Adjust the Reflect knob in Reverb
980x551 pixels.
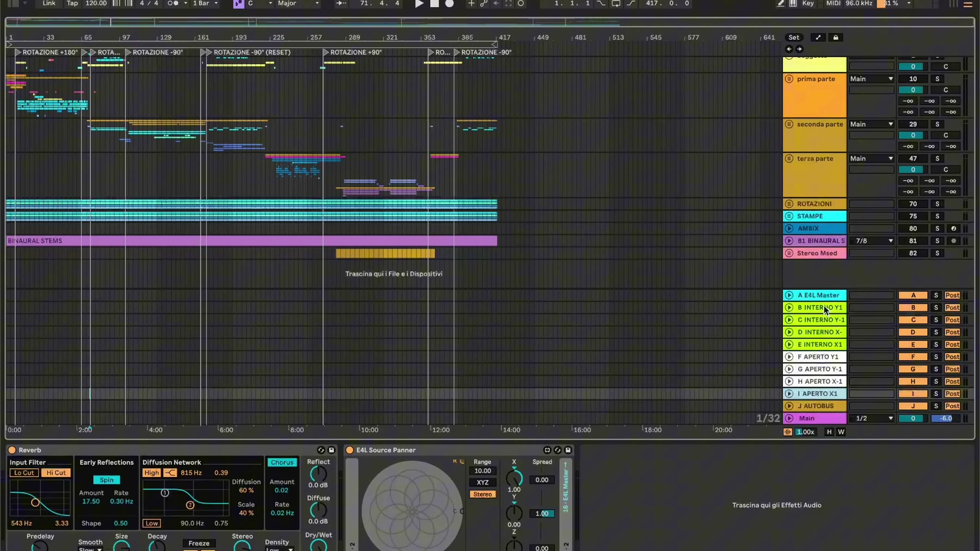[318, 474]
